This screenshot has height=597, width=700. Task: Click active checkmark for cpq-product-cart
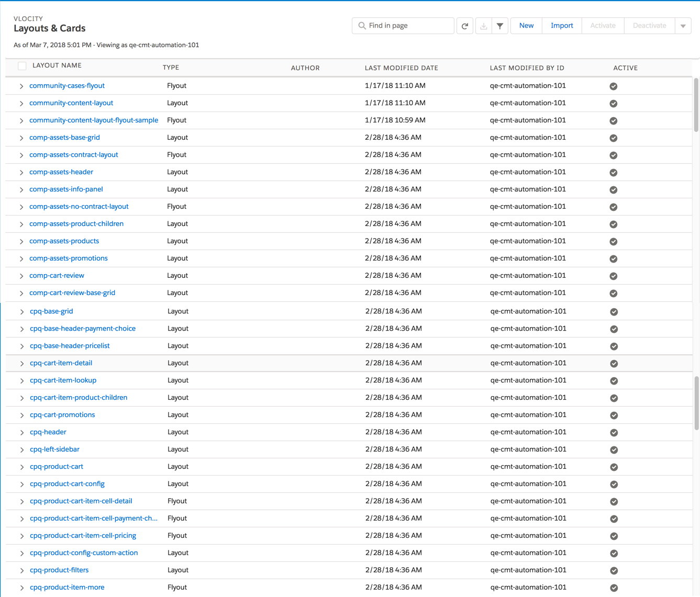(614, 467)
